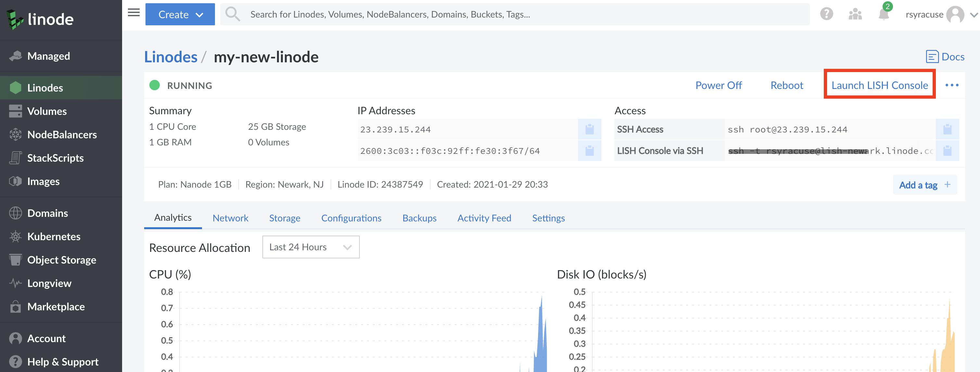Click Launch LISH Console

[x=879, y=85]
